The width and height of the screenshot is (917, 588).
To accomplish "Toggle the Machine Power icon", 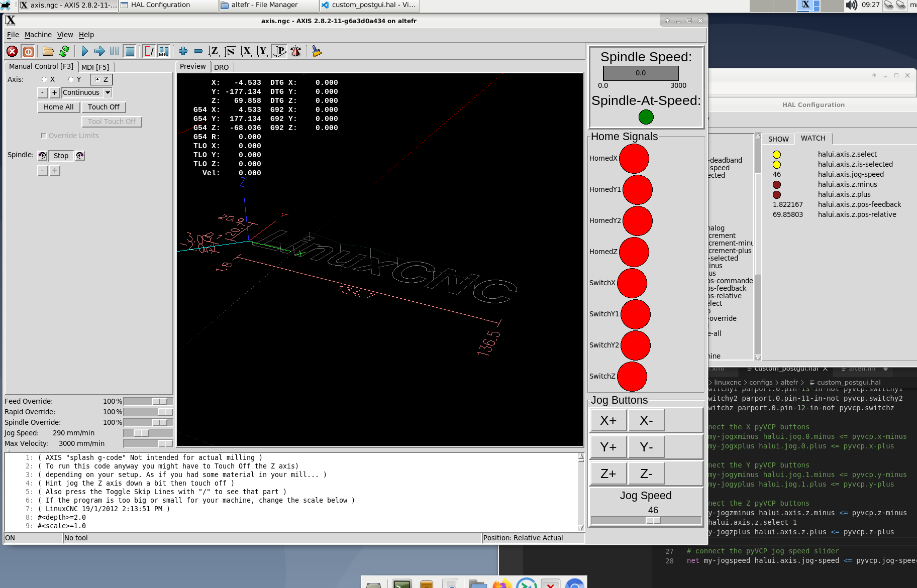I will point(28,51).
